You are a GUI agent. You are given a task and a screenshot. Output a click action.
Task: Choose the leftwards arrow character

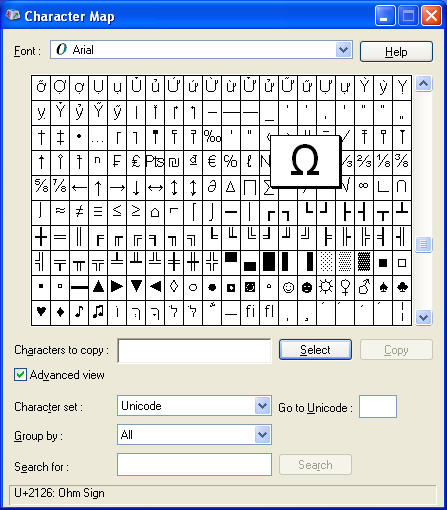point(79,188)
